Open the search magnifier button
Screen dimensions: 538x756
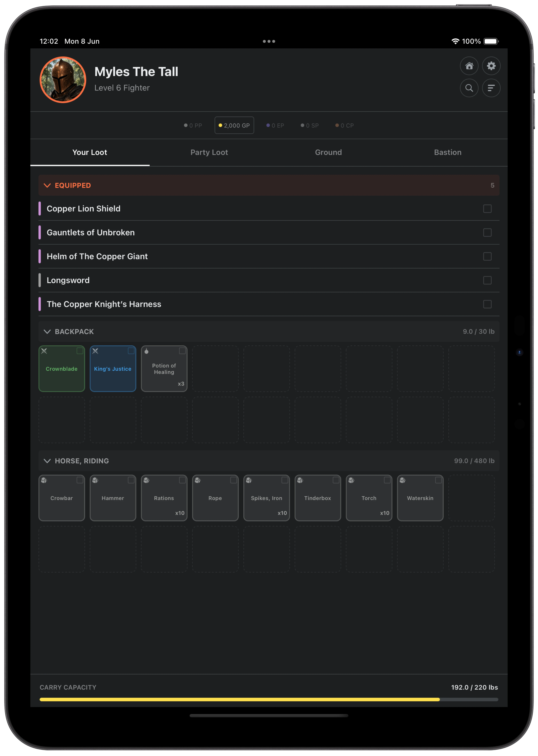(x=469, y=88)
